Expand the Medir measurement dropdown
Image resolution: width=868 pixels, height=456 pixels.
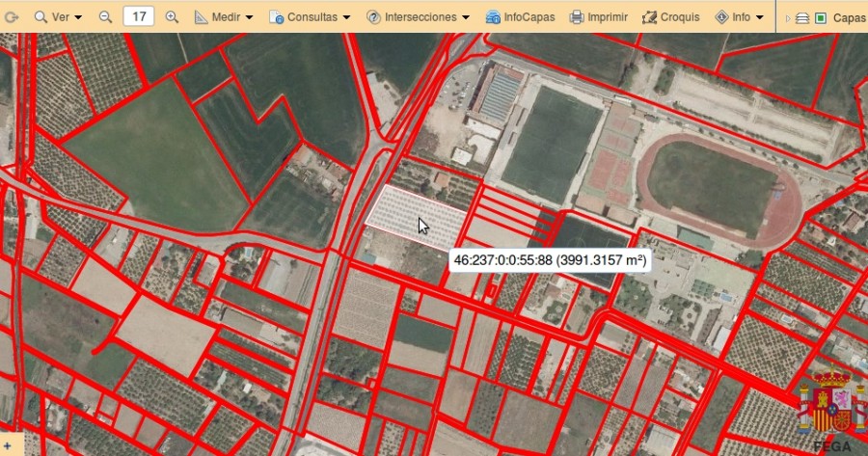coord(224,17)
